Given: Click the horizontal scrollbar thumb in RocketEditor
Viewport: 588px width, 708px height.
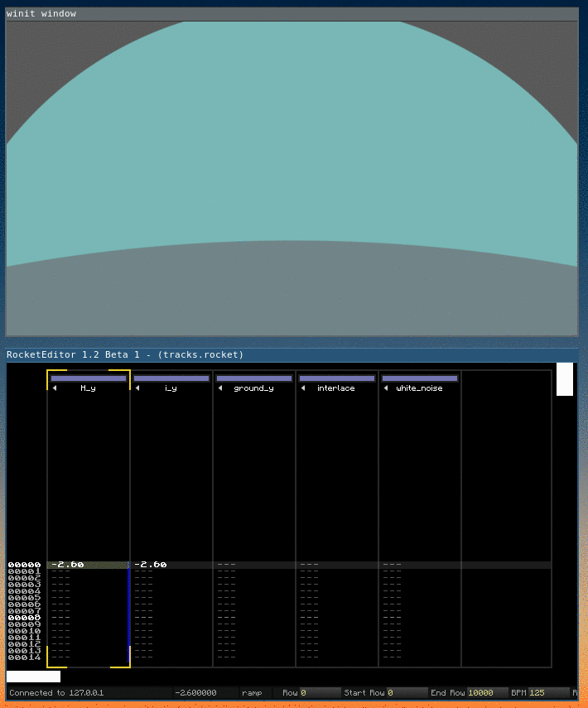Looking at the screenshot, I should point(33,677).
